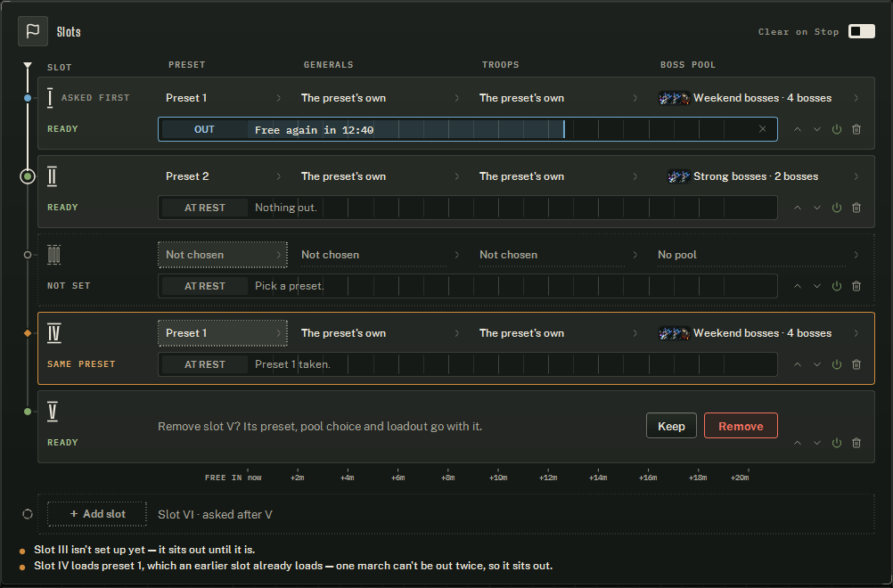
Task: Open slot II Preset 2 dropdown
Action: tap(223, 176)
